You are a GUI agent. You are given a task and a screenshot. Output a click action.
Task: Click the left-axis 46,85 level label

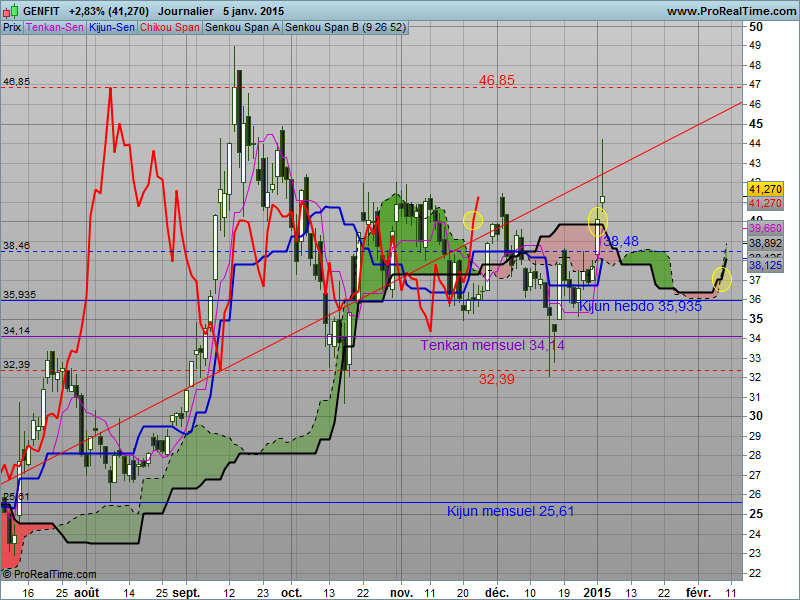[16, 82]
